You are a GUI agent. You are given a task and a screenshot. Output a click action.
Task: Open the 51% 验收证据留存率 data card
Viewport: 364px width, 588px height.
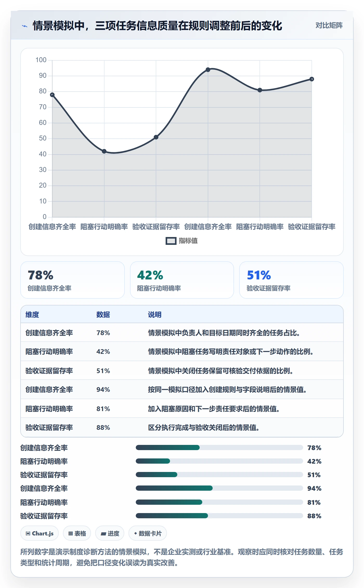click(291, 280)
